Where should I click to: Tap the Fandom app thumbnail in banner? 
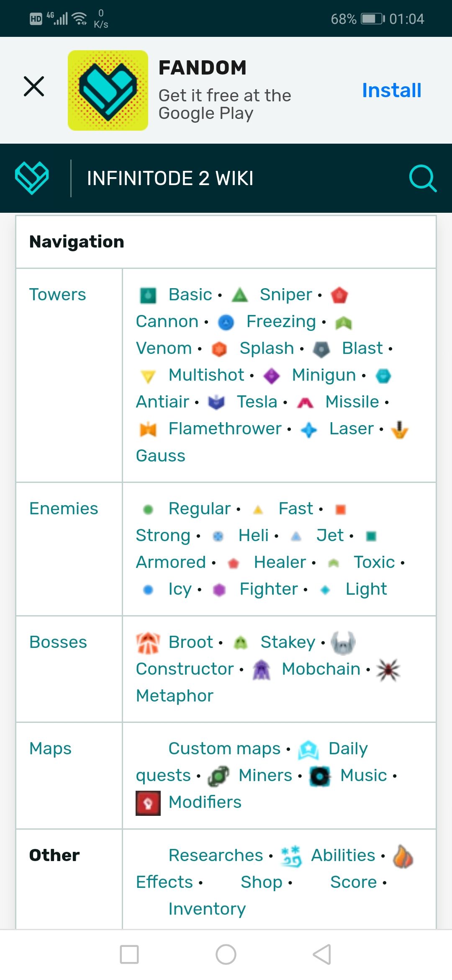click(x=108, y=90)
